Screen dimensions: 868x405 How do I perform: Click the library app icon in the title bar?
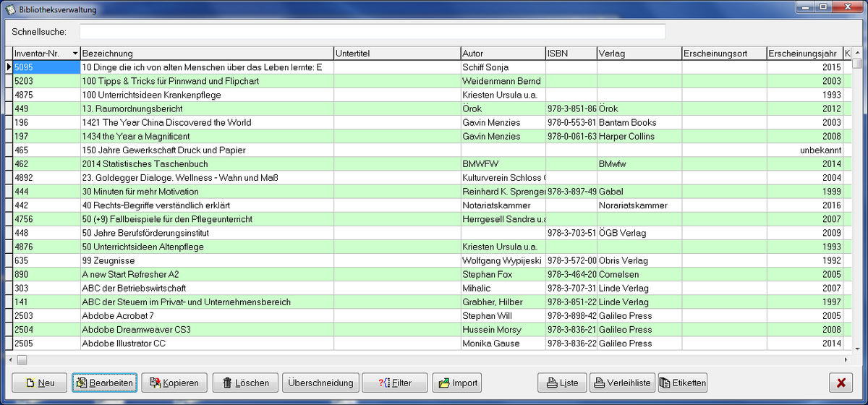[9, 9]
